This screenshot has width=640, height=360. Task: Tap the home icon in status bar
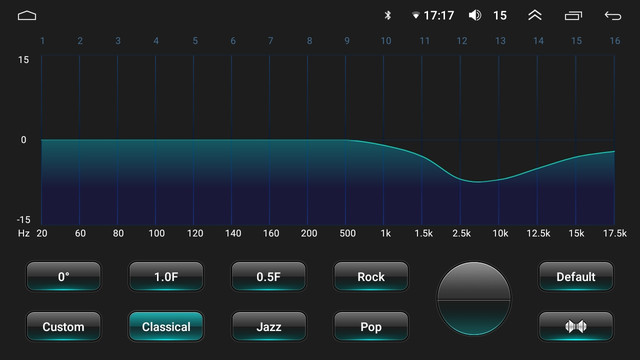(x=27, y=16)
